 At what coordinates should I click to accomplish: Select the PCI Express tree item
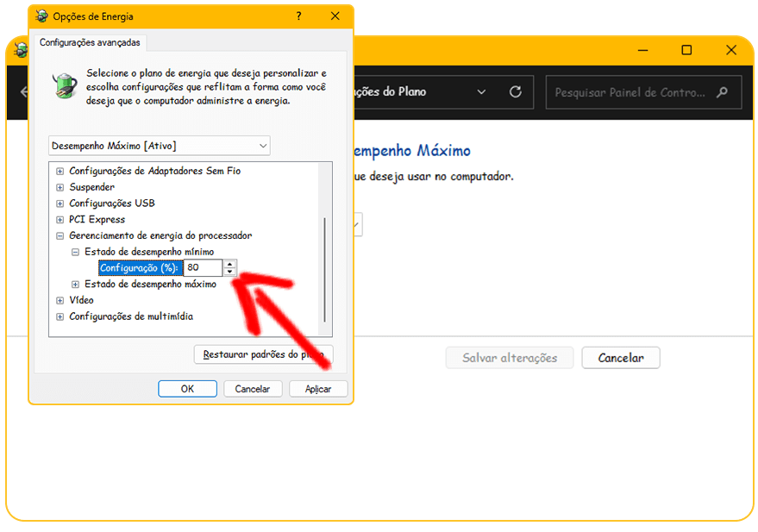[x=97, y=220]
